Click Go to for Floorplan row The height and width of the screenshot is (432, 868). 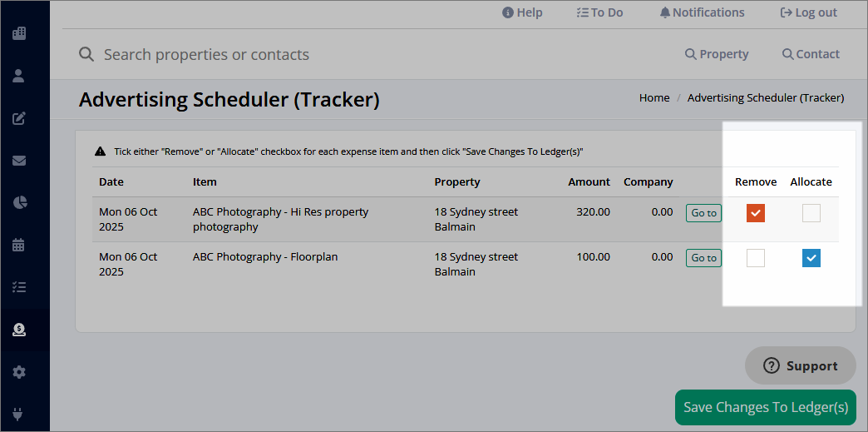tap(703, 258)
